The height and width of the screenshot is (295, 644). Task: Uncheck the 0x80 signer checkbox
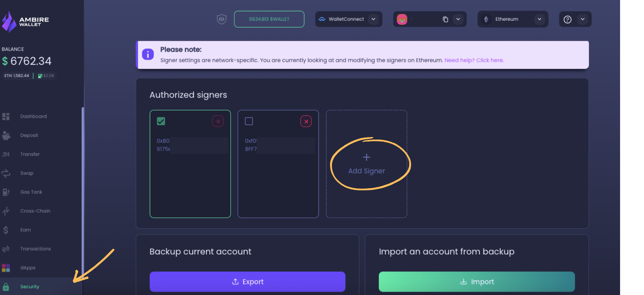coord(161,121)
